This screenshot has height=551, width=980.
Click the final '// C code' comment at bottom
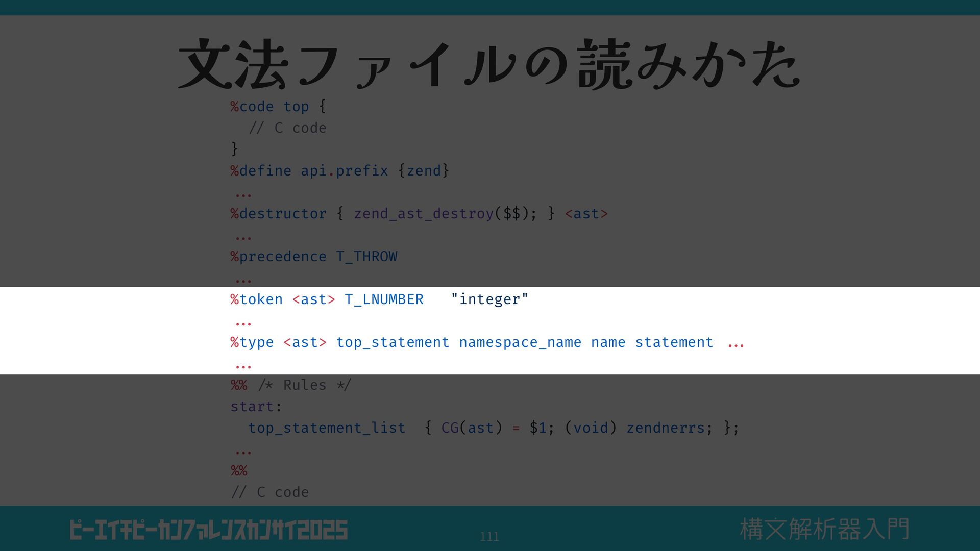tap(270, 492)
